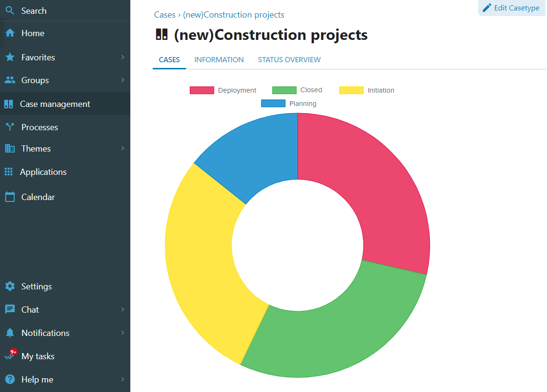This screenshot has height=392, width=547.
Task: Open Processes via its branch icon
Action: pyautogui.click(x=10, y=127)
